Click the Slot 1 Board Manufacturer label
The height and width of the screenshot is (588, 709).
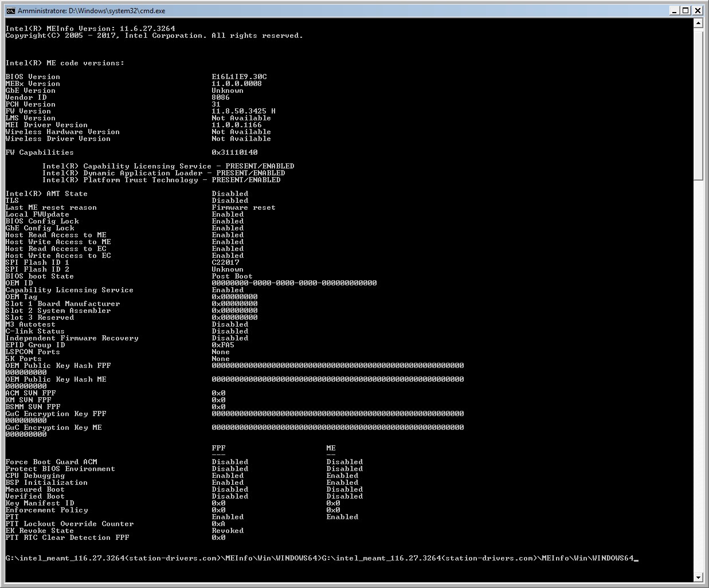point(62,304)
